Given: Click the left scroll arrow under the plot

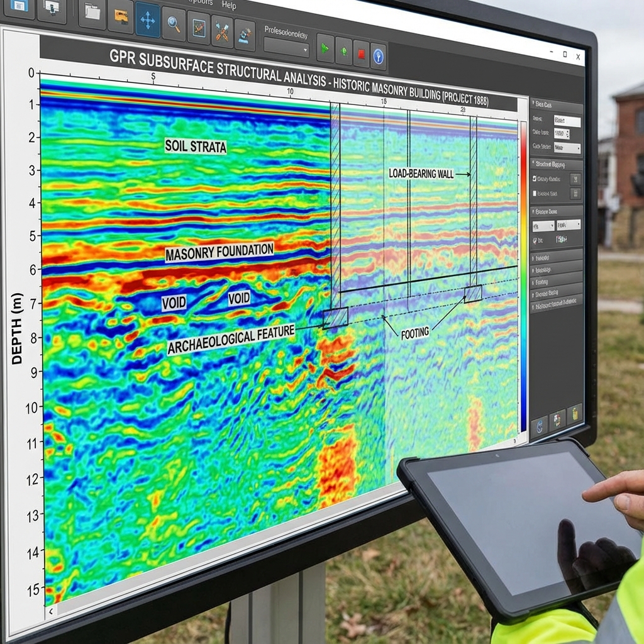Looking at the screenshot, I should pyautogui.click(x=51, y=609).
